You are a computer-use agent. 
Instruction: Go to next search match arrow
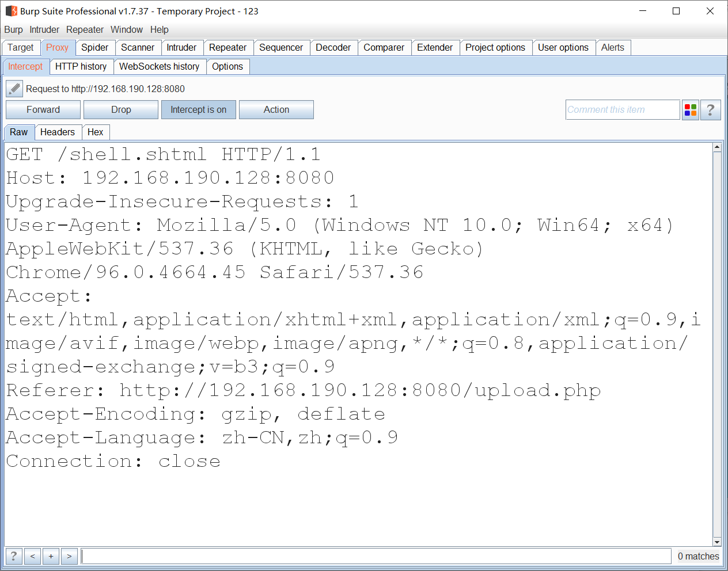(69, 556)
